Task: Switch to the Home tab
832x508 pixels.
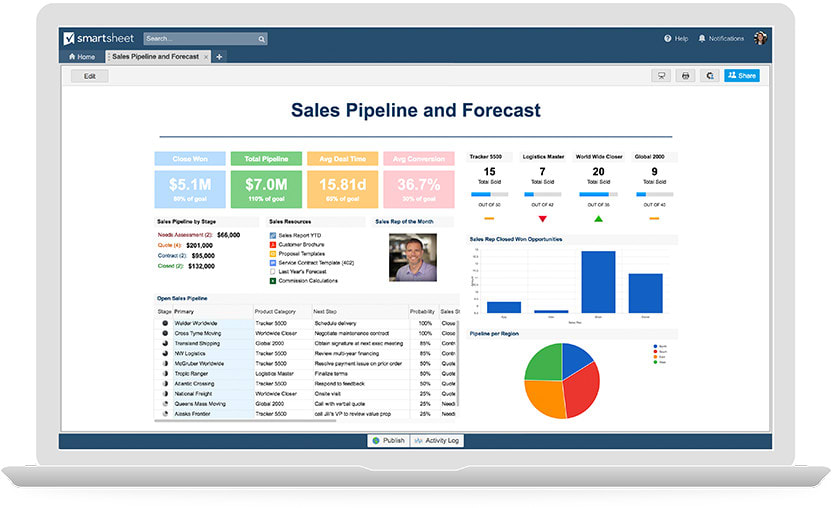Action: (x=82, y=57)
